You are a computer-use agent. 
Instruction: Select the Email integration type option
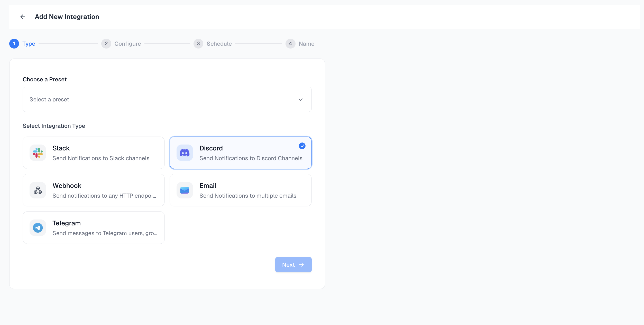tap(240, 190)
